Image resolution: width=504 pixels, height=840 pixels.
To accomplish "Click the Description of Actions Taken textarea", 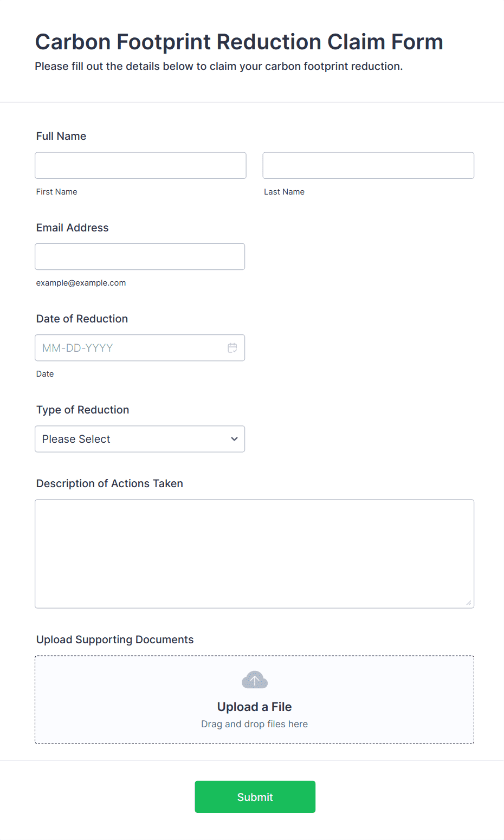I will click(x=255, y=554).
